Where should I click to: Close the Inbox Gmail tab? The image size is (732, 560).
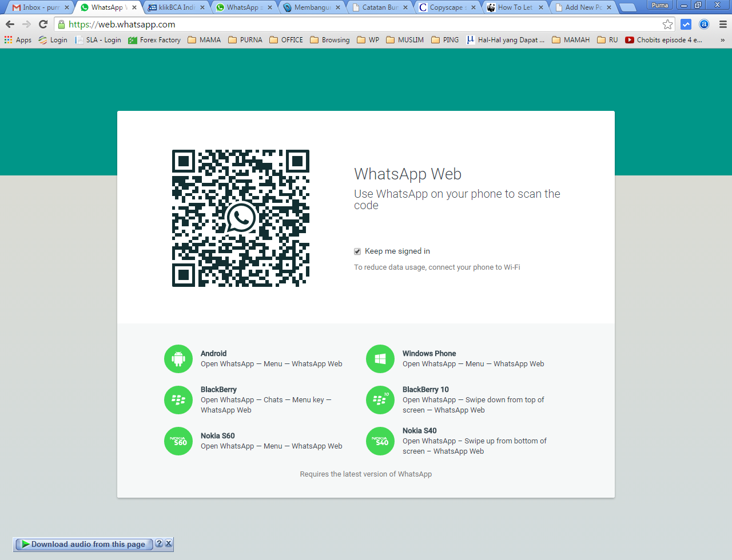[x=66, y=7]
